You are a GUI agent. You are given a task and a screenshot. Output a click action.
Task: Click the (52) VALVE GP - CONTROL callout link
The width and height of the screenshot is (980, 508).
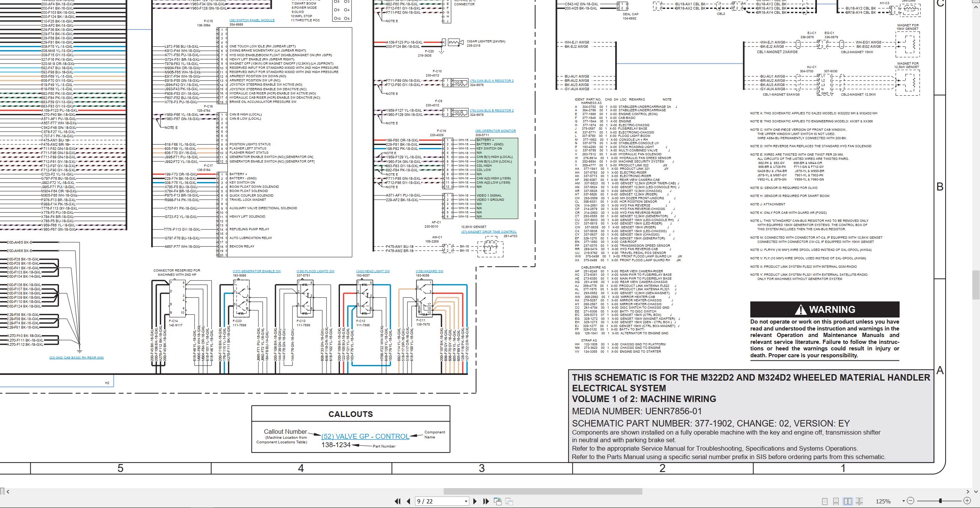click(365, 436)
